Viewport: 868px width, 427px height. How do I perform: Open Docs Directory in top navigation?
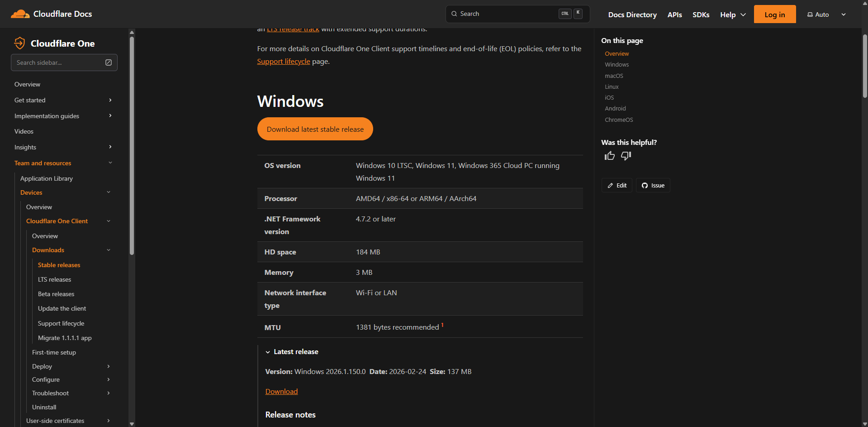point(632,15)
